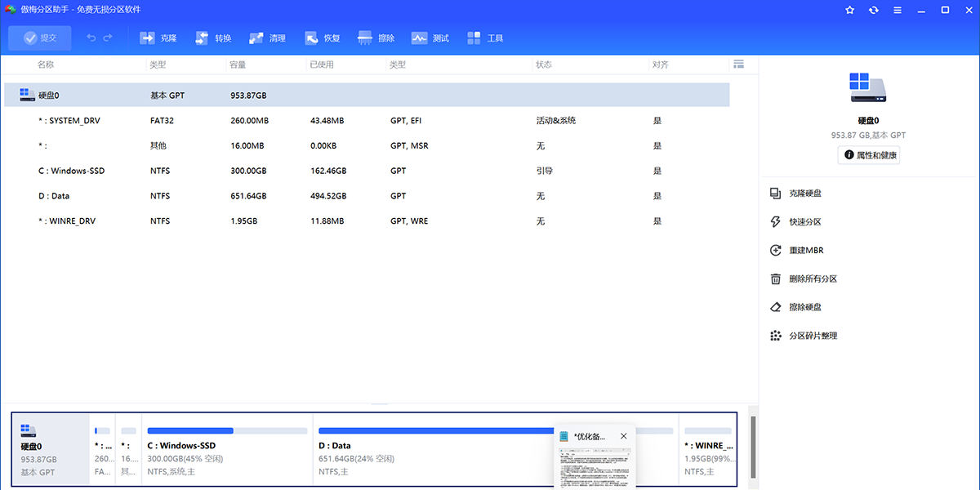Viewport: 980px width, 490px height.
Task: Open 属性和健康 properties button
Action: (x=869, y=155)
